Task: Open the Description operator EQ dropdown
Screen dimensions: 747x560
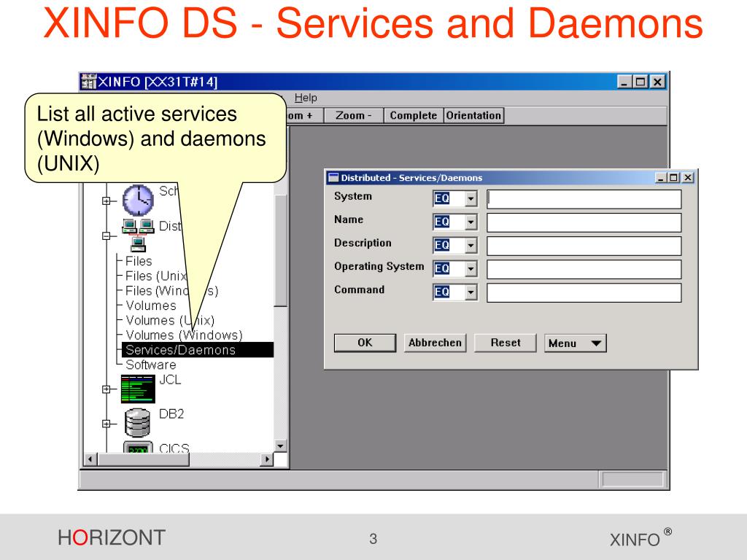Action: point(471,245)
